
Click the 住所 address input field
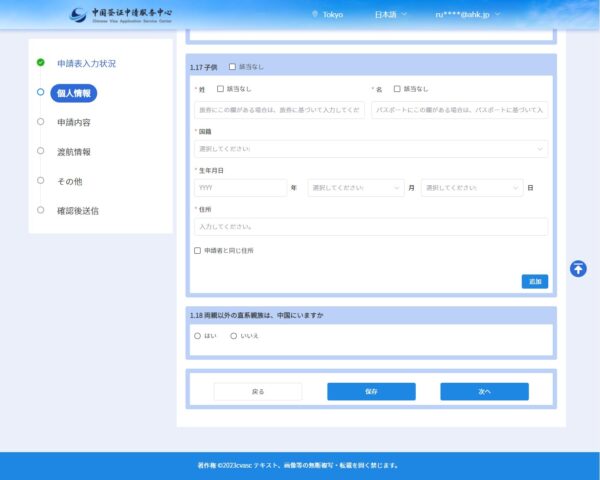(371, 227)
